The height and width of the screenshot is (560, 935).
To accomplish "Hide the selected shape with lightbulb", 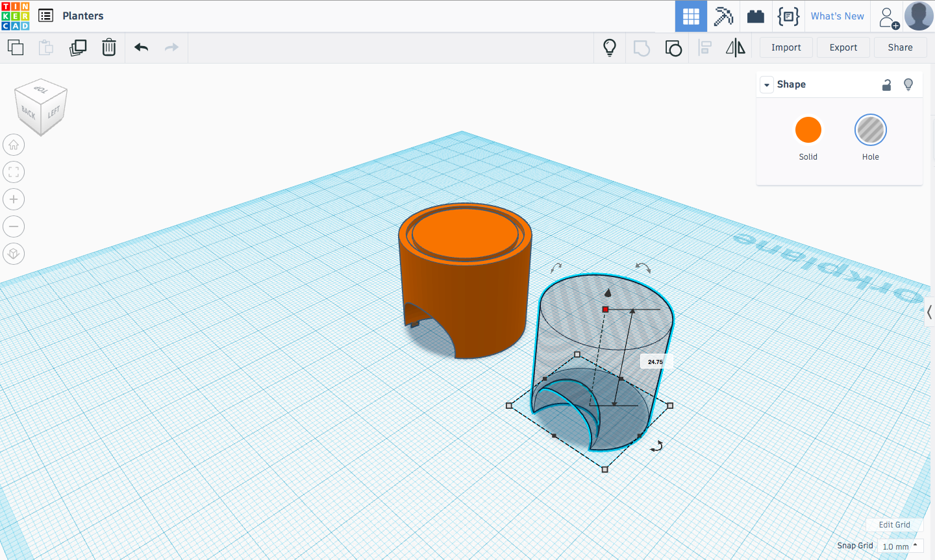I will [908, 84].
